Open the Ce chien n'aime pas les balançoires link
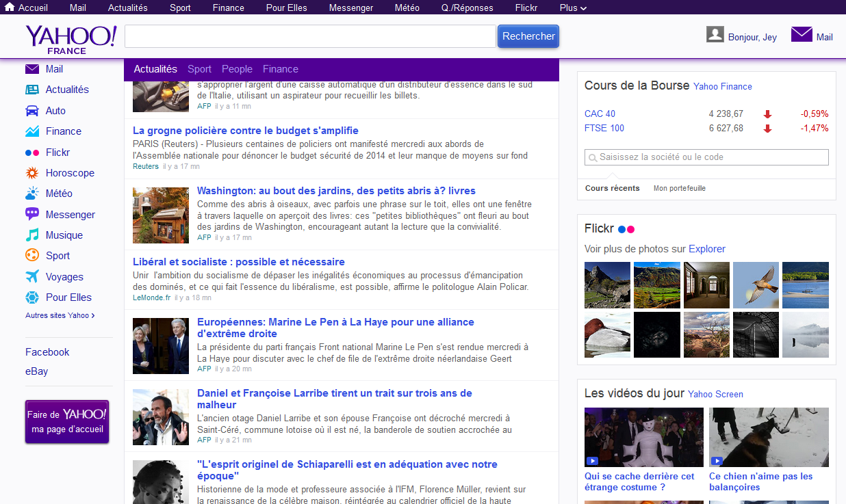 click(761, 482)
